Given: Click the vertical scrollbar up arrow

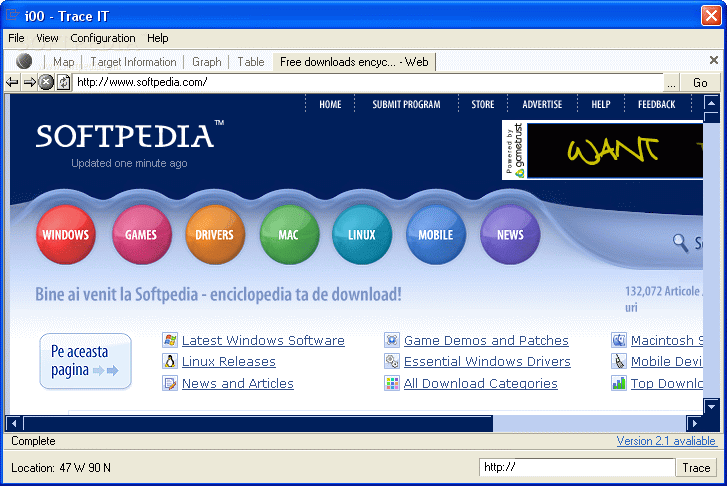Looking at the screenshot, I should point(711,103).
